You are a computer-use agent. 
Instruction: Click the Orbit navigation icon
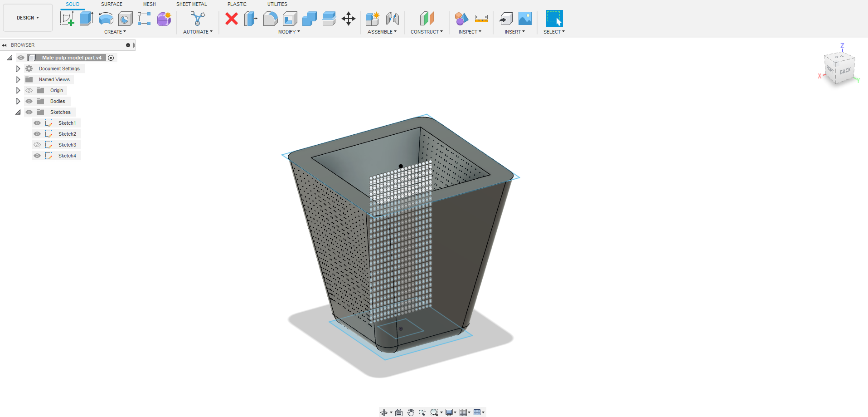(384, 412)
